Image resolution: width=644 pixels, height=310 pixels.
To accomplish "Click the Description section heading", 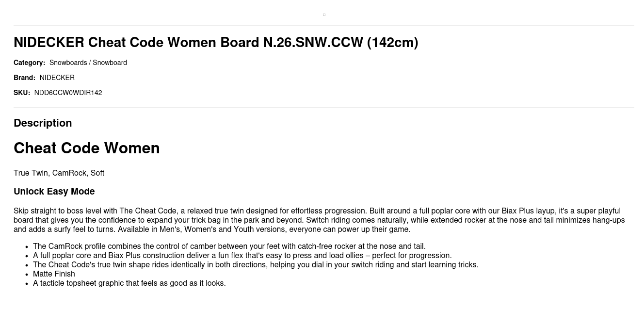I will [43, 123].
